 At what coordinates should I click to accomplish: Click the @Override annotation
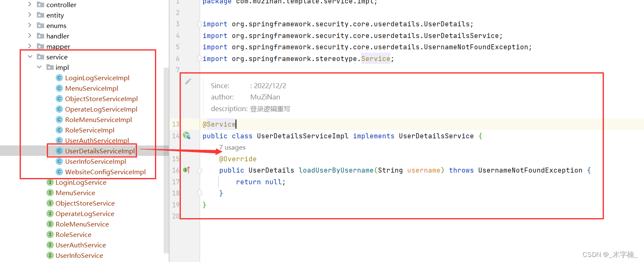(238, 159)
